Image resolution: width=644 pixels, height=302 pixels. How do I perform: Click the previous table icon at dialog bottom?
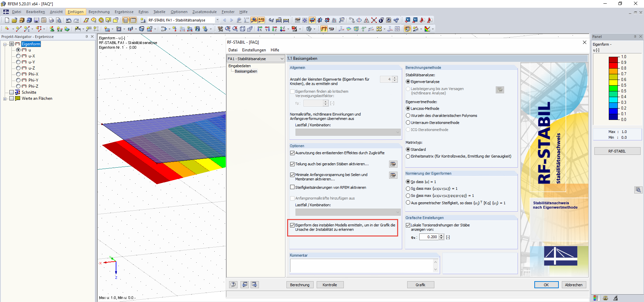245,285
